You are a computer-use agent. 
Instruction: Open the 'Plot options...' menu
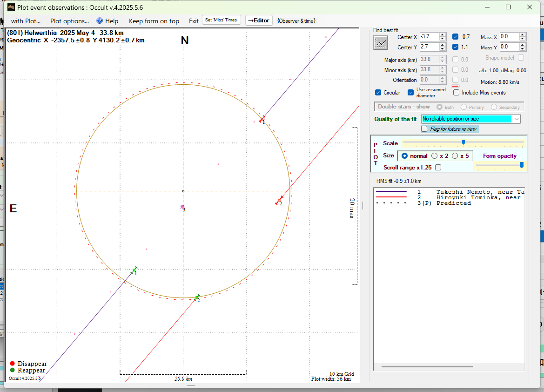click(69, 21)
